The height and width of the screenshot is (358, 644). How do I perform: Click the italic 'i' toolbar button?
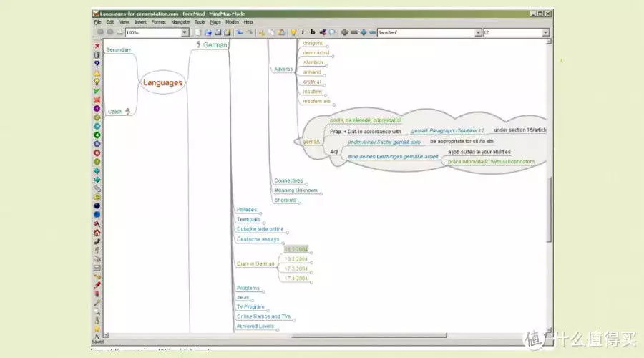pyautogui.click(x=303, y=32)
